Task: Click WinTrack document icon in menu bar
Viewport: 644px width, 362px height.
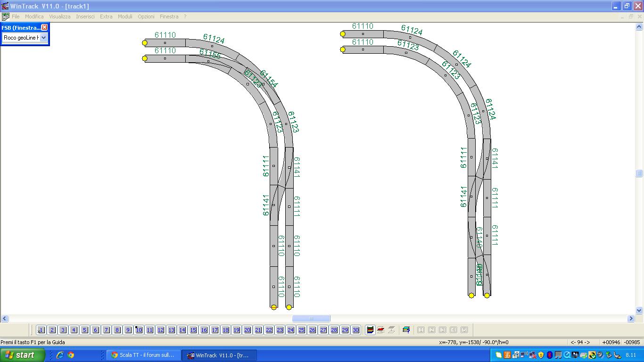Action: pos(5,16)
